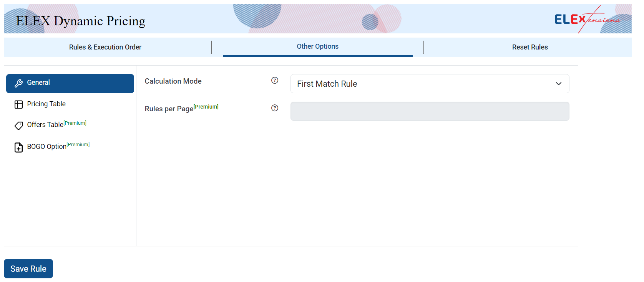Click the BOGO Option document icon
Viewport: 644px width, 282px height.
pyautogui.click(x=18, y=147)
